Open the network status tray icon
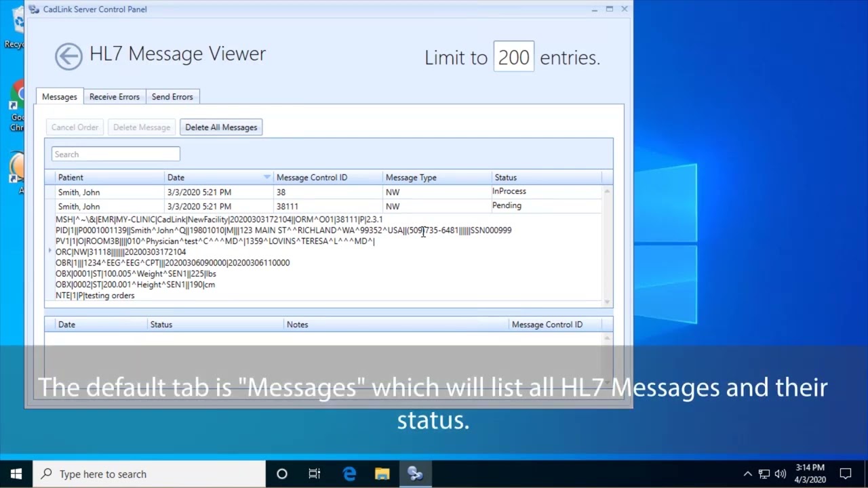 764,474
